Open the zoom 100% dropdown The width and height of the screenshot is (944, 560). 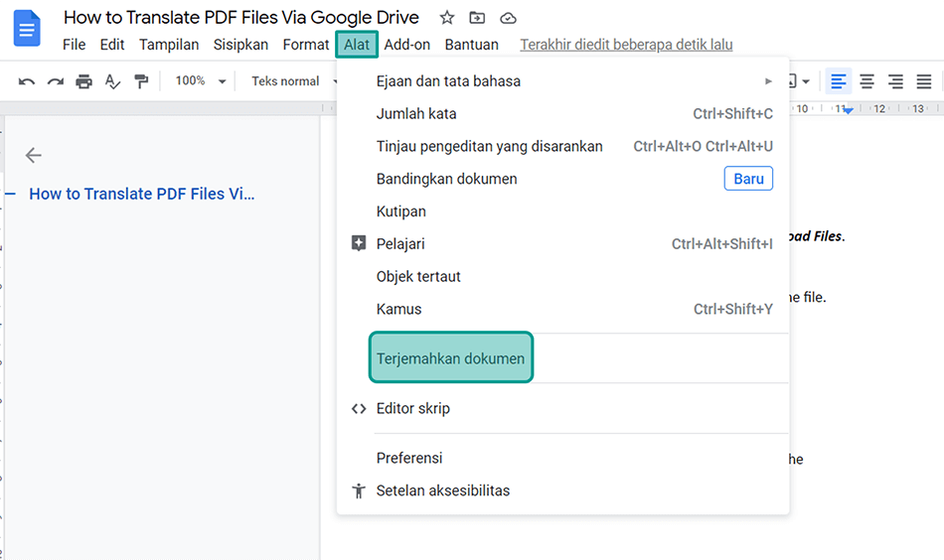pos(200,81)
